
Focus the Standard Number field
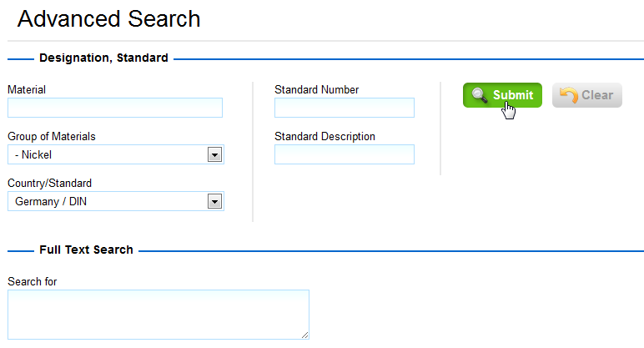point(345,108)
